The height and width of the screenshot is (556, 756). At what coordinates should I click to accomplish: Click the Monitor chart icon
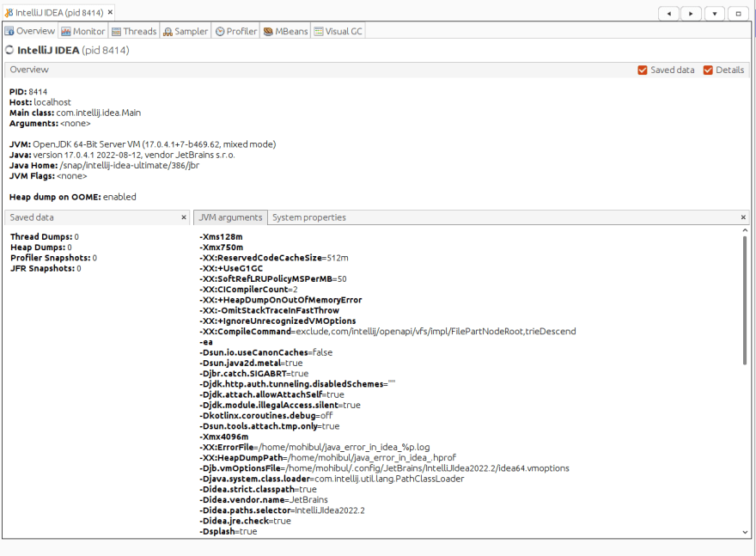pos(66,32)
